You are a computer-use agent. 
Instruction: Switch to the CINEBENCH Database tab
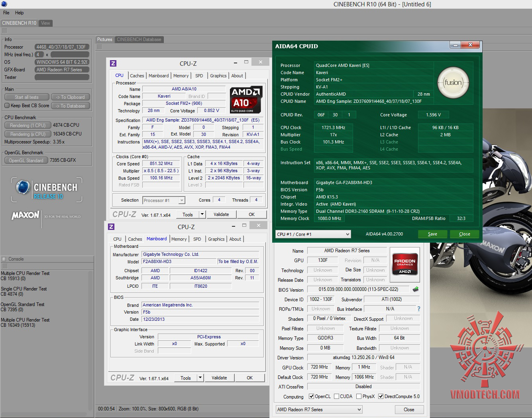click(139, 39)
